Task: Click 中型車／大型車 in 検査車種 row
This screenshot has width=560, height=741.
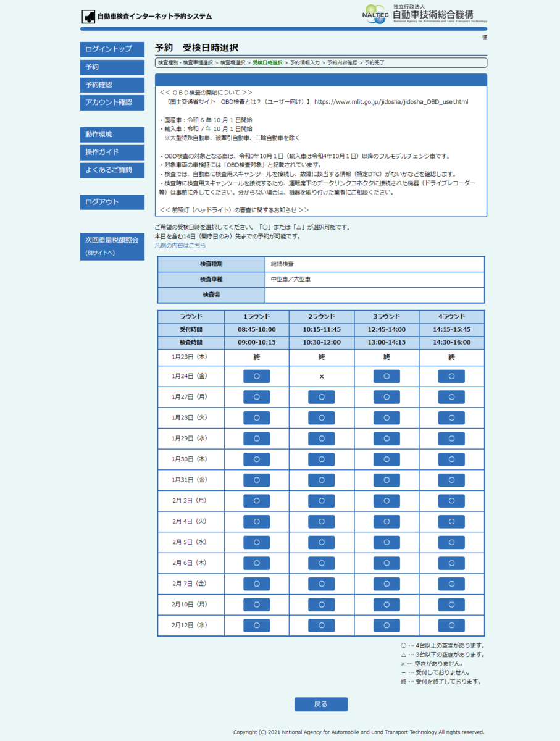Action: click(x=291, y=280)
